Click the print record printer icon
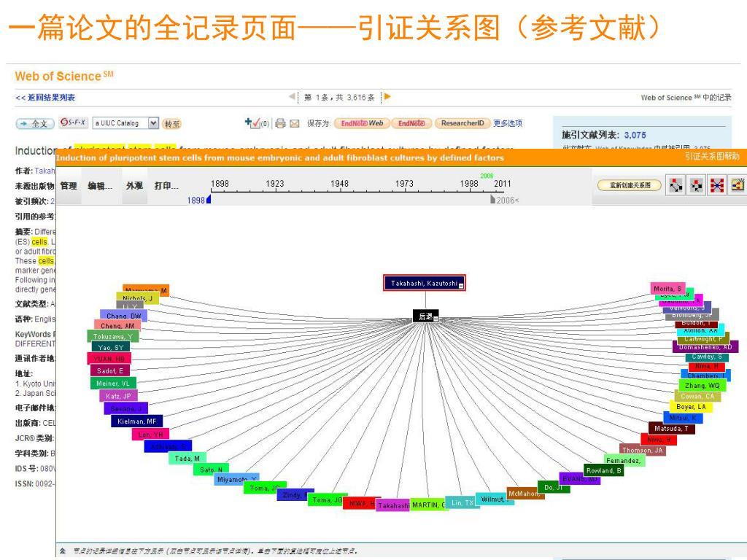The height and width of the screenshot is (560, 747). click(281, 123)
